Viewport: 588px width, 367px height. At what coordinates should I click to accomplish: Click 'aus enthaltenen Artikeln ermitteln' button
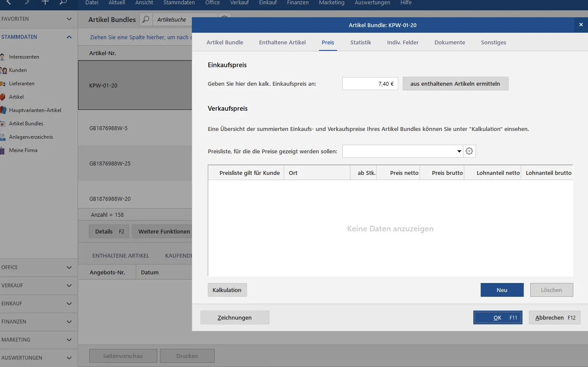455,84
